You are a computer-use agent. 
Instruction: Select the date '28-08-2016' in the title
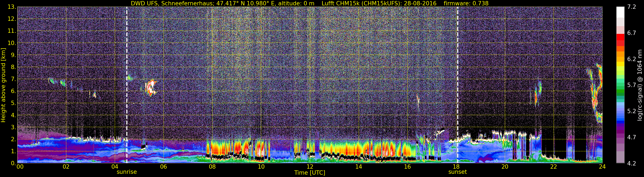click(x=420, y=3)
